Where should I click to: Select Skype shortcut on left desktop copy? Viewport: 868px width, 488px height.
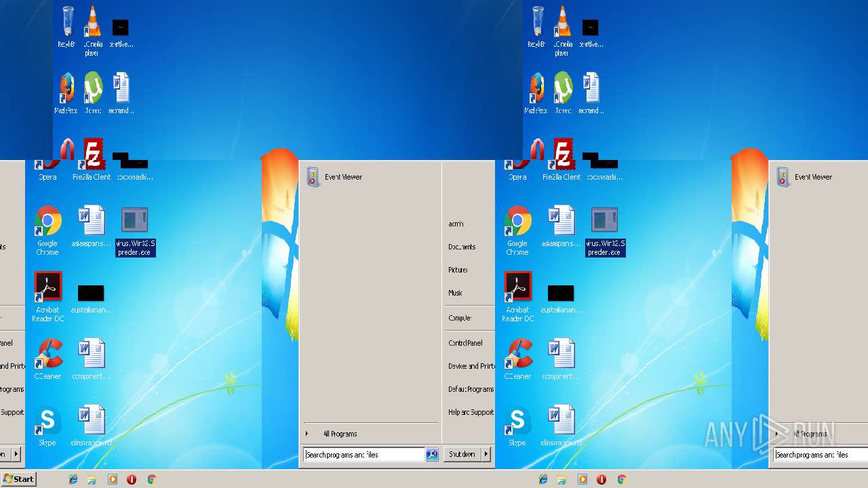[x=47, y=426]
